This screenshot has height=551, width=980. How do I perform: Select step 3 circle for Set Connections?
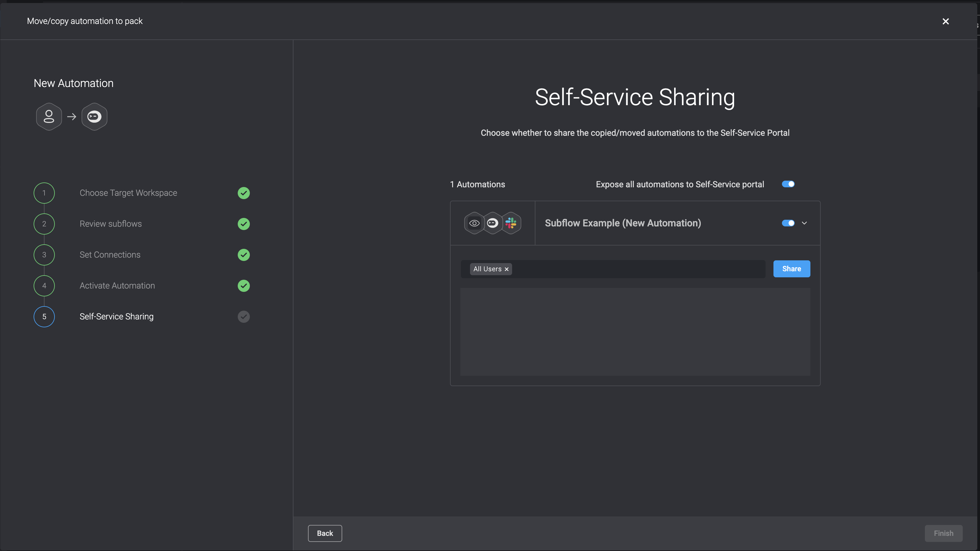[x=44, y=255]
